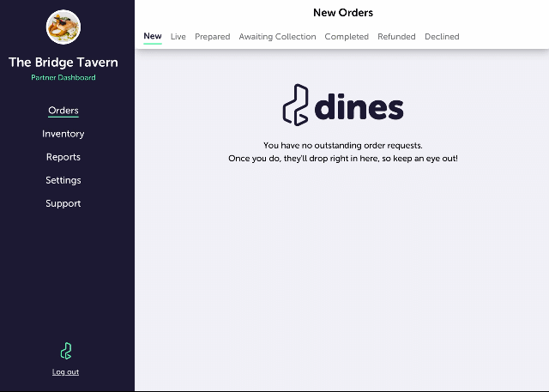549x392 pixels.
Task: Click the New Orders page heading
Action: pos(343,13)
